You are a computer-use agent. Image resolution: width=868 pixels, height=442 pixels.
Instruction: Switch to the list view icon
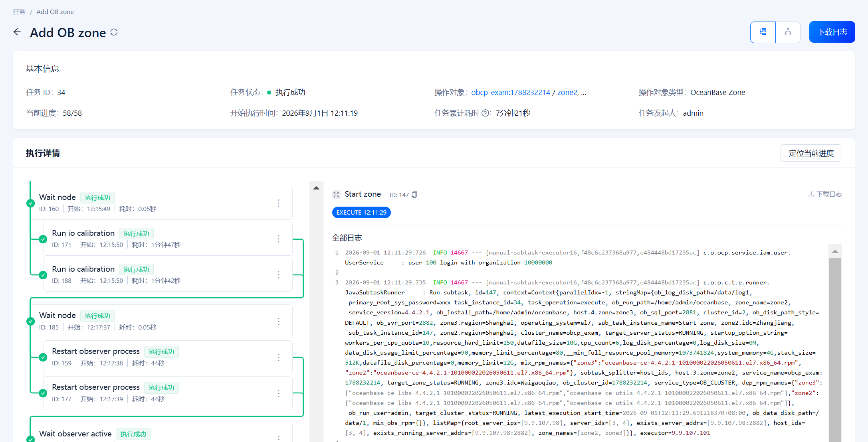763,32
